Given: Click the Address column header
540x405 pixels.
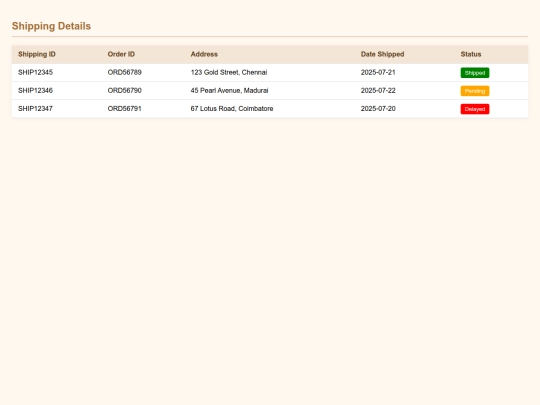Looking at the screenshot, I should click(x=204, y=54).
